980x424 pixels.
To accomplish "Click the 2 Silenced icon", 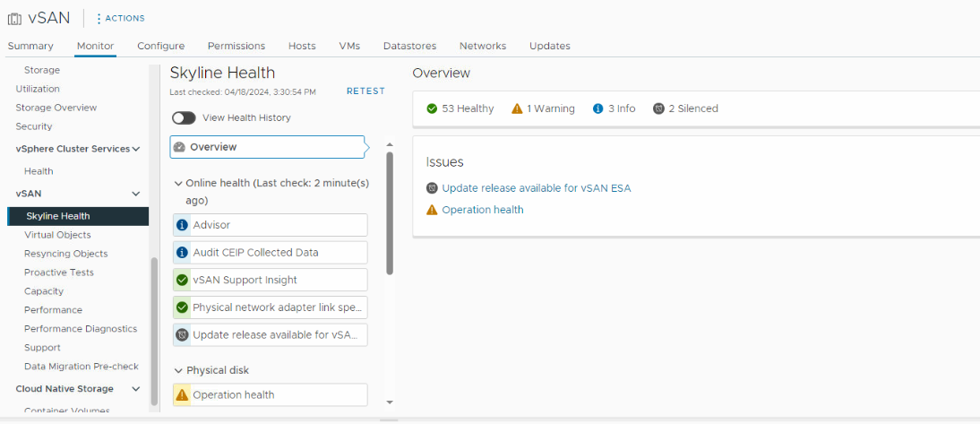I will 658,108.
